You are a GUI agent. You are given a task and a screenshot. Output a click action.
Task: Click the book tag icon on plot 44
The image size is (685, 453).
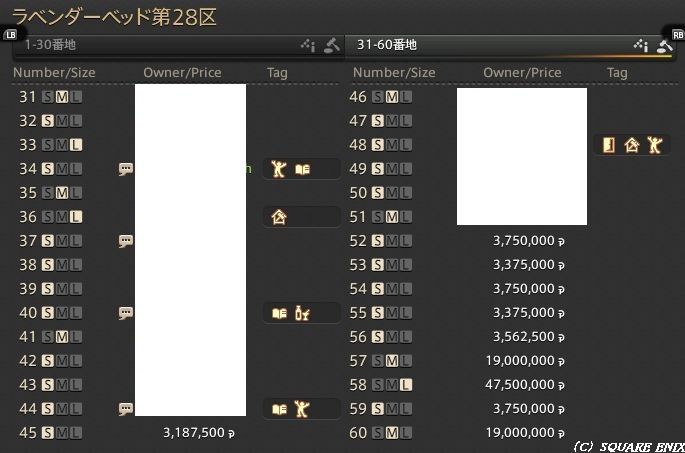coord(280,409)
